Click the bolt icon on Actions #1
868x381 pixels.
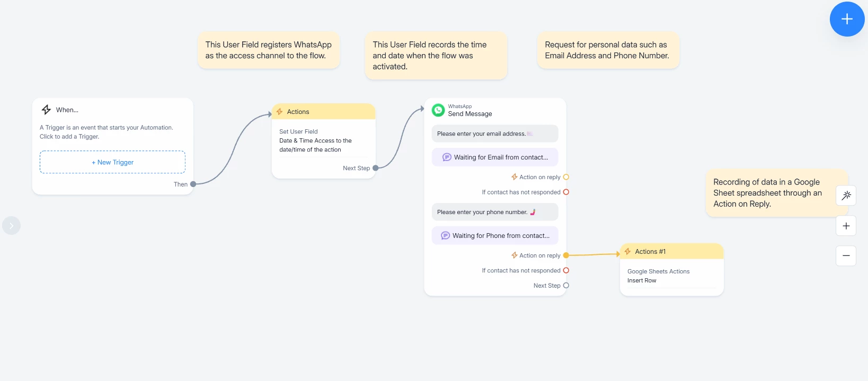tap(627, 252)
